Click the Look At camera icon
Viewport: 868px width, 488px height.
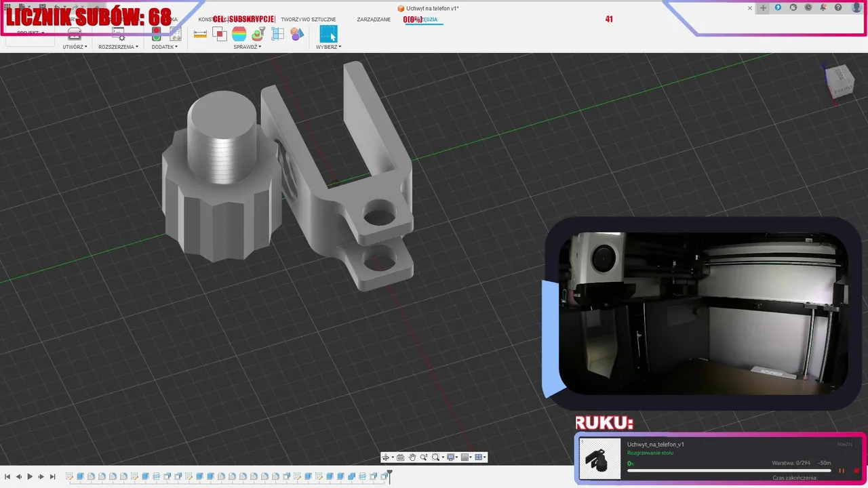click(x=400, y=457)
